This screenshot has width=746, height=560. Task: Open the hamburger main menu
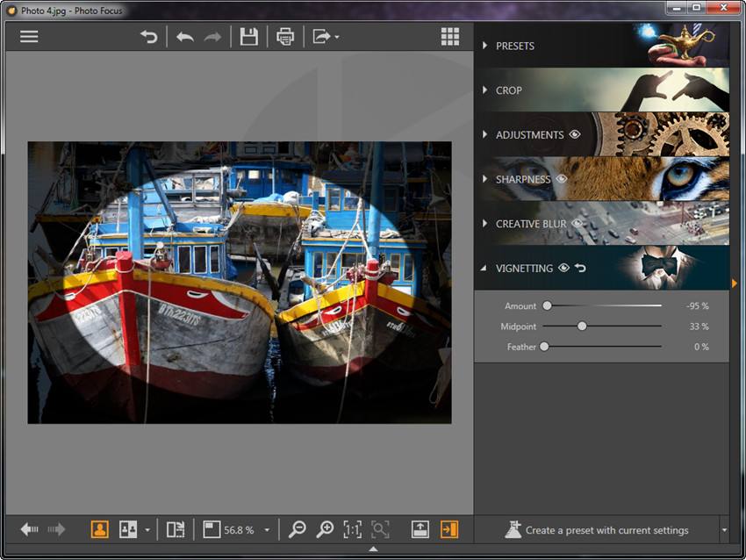point(29,37)
